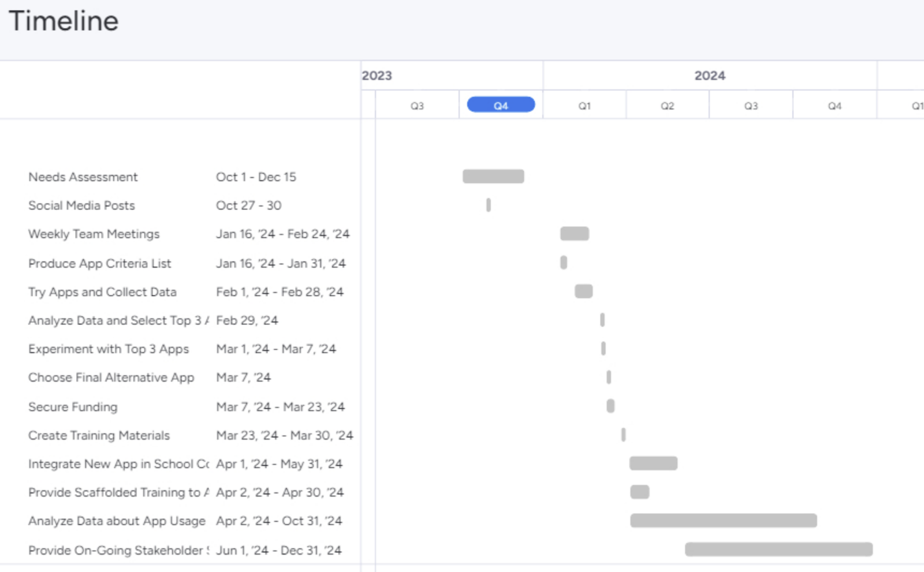Select the Q2 header under 2024
924x572 pixels.
(x=667, y=106)
